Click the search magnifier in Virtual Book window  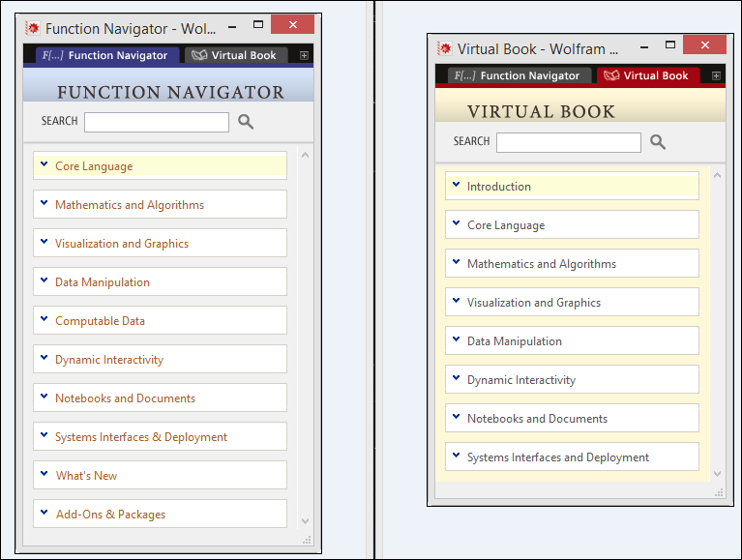(658, 142)
